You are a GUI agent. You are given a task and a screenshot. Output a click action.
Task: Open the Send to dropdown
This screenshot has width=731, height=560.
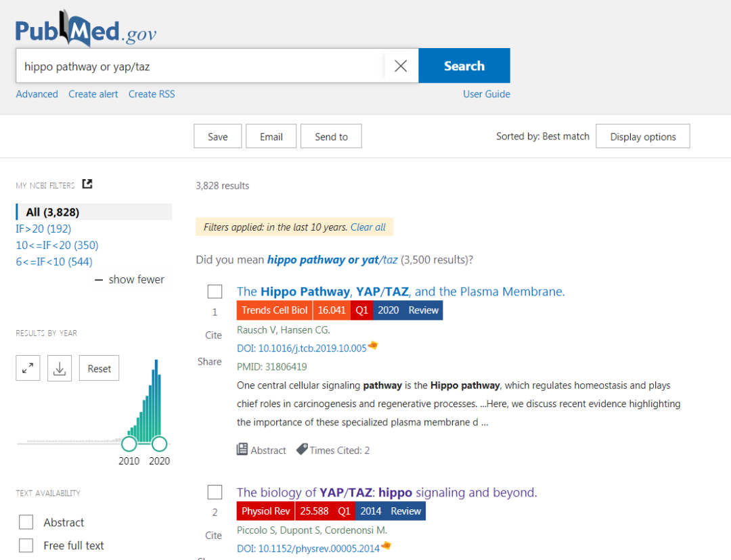pos(331,137)
